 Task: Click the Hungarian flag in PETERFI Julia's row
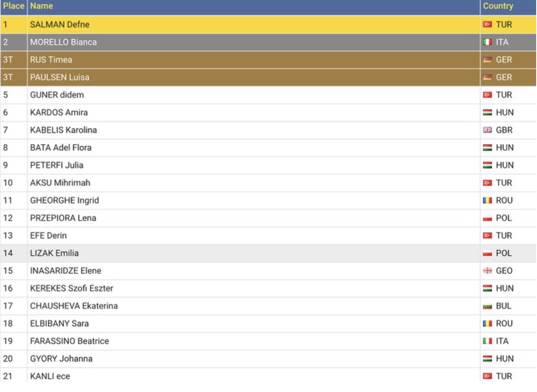(488, 165)
